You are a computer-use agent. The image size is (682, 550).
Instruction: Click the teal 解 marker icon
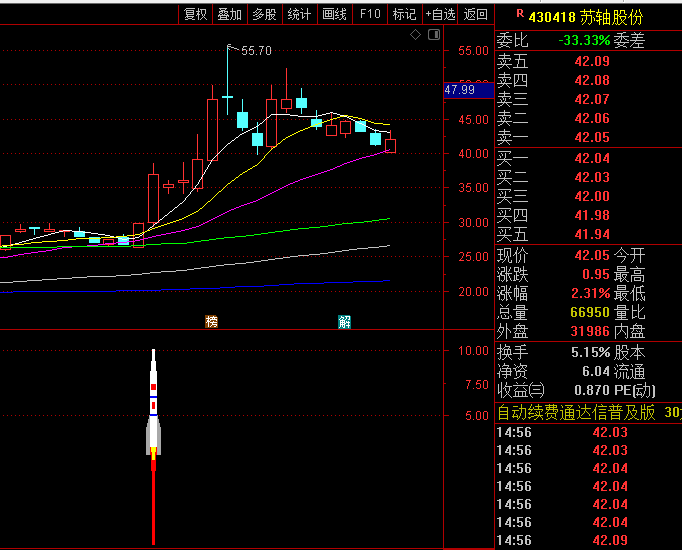[344, 321]
